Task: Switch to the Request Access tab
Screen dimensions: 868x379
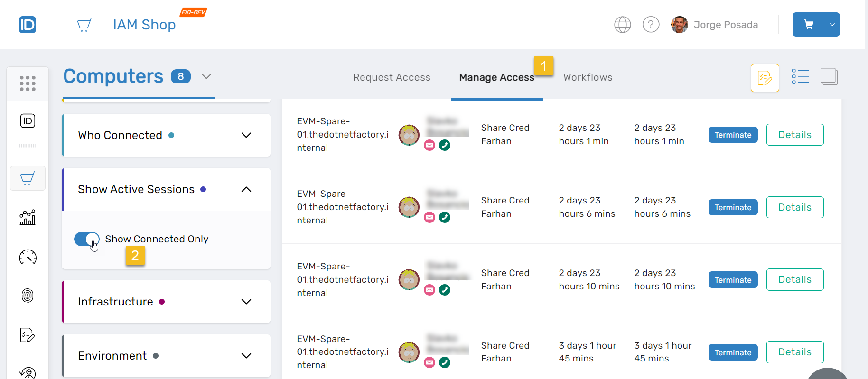Action: pos(392,77)
